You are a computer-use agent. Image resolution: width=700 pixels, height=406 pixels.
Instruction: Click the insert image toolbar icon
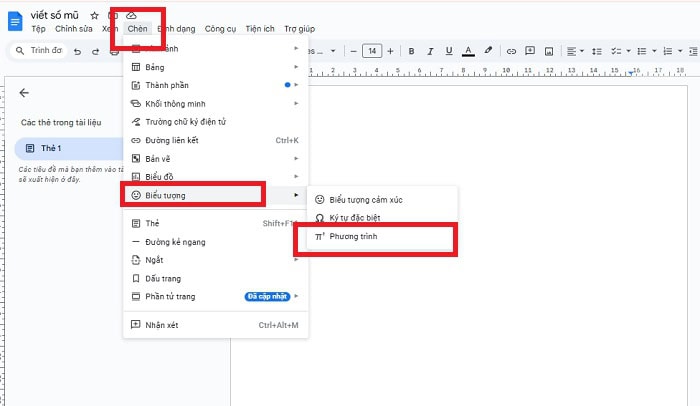547,50
